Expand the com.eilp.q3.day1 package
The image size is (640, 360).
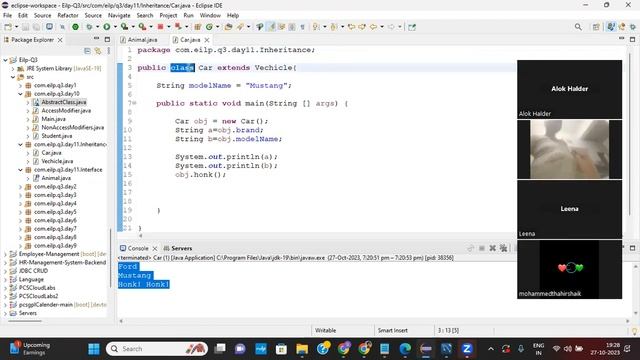click(20, 86)
